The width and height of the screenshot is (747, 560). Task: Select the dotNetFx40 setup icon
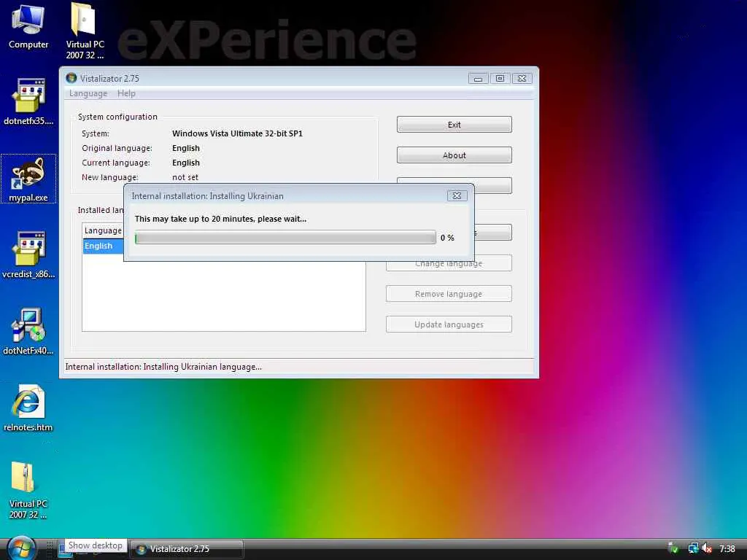pyautogui.click(x=28, y=332)
